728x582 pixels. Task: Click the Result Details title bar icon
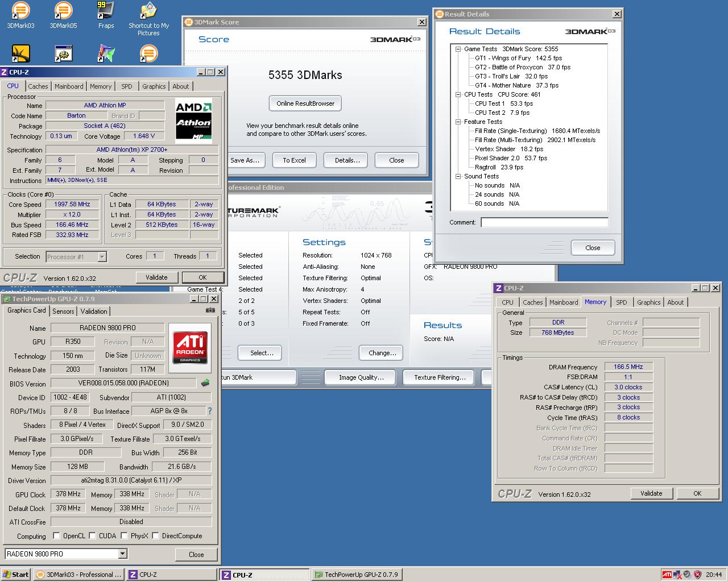coord(440,14)
